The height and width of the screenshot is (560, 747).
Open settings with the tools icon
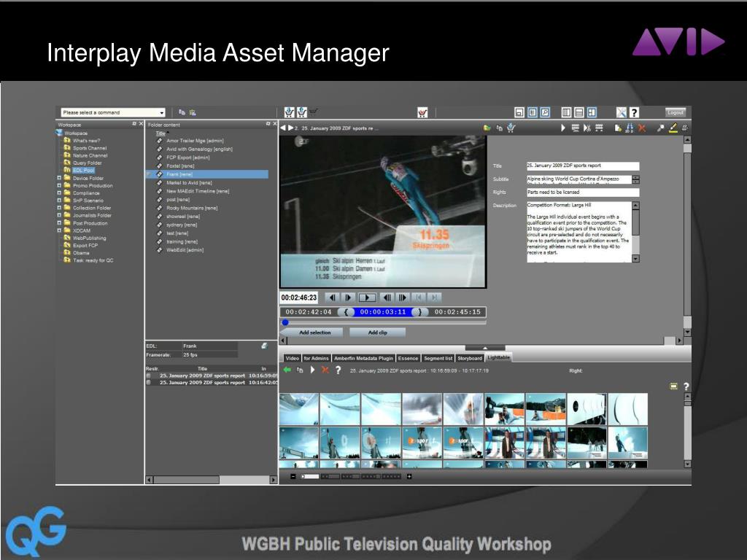click(x=622, y=112)
